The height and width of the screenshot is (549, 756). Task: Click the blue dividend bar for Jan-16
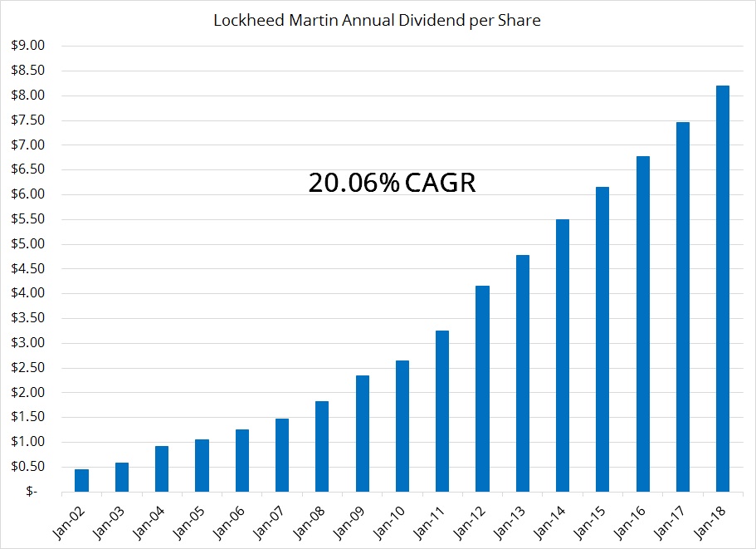pyautogui.click(x=643, y=324)
